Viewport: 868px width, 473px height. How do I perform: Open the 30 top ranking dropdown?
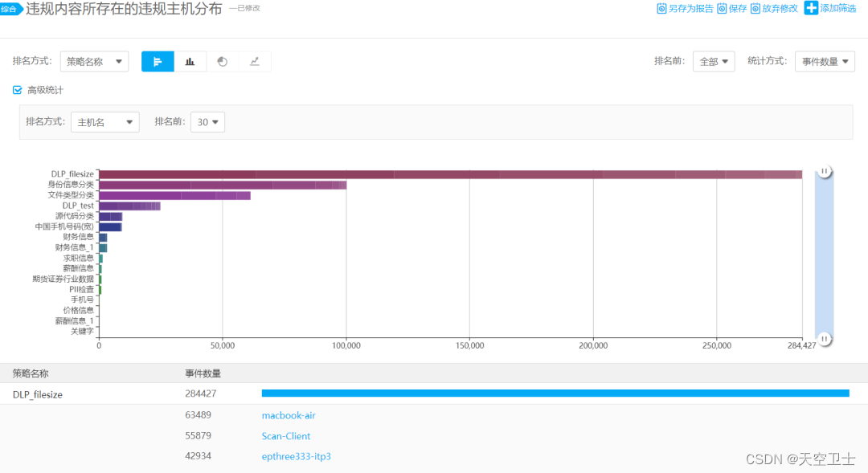(207, 122)
